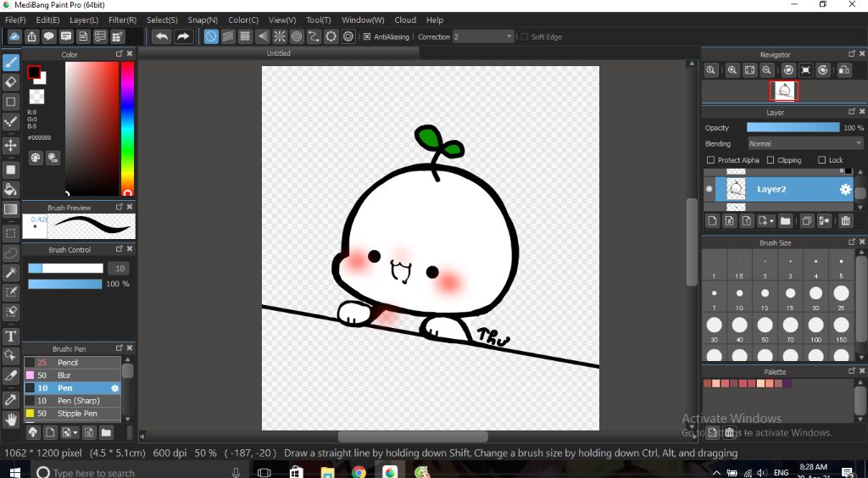Select the Pen (Sharp) brush
Image resolution: width=868 pixels, height=478 pixels.
point(72,401)
